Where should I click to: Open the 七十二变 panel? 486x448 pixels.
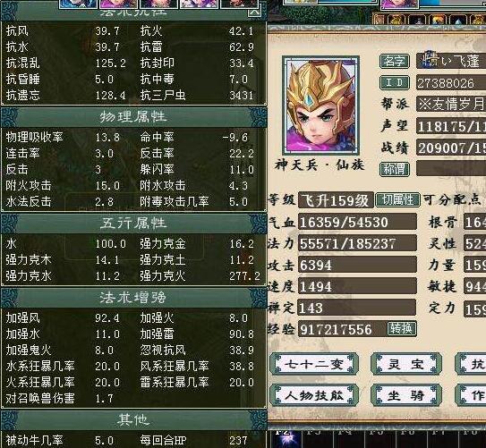click(314, 364)
